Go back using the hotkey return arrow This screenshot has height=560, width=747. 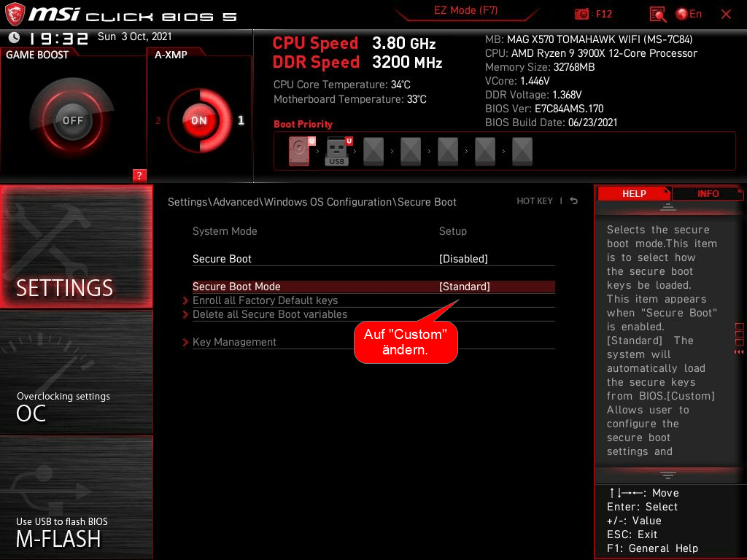pos(574,201)
